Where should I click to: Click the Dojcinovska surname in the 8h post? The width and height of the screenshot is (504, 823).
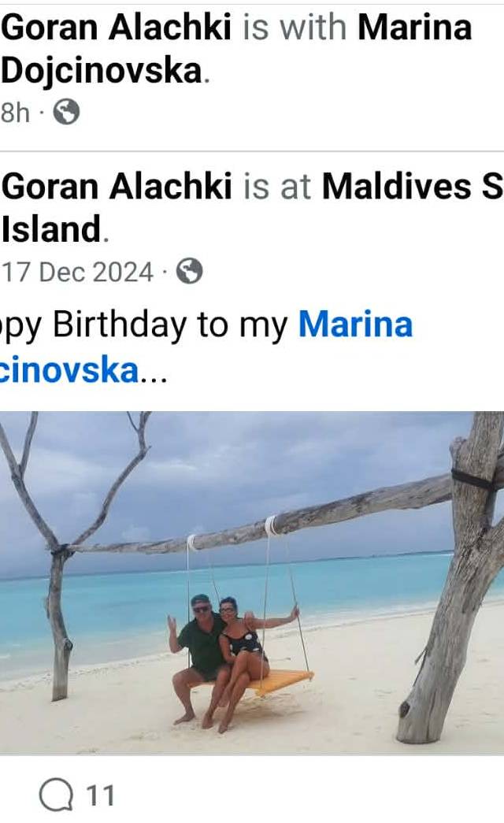click(x=102, y=71)
